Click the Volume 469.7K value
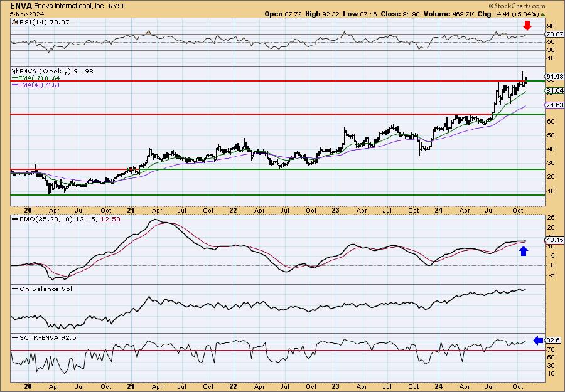This screenshot has height=392, width=565. click(x=448, y=14)
